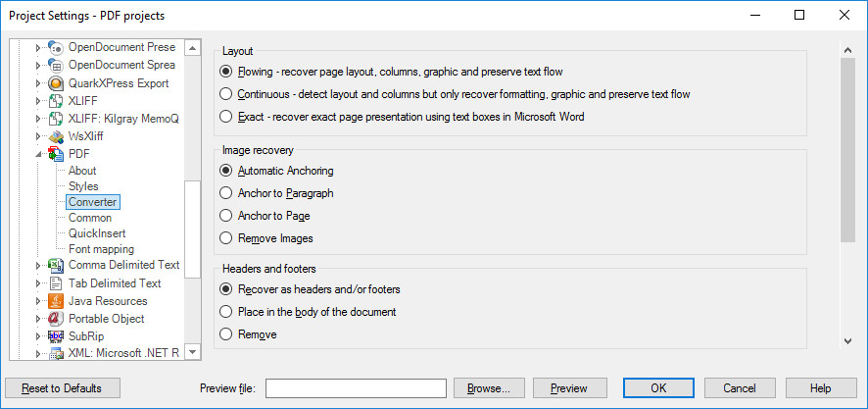The width and height of the screenshot is (868, 409).
Task: Click the QuarkXPress Export file type icon
Action: 56,83
